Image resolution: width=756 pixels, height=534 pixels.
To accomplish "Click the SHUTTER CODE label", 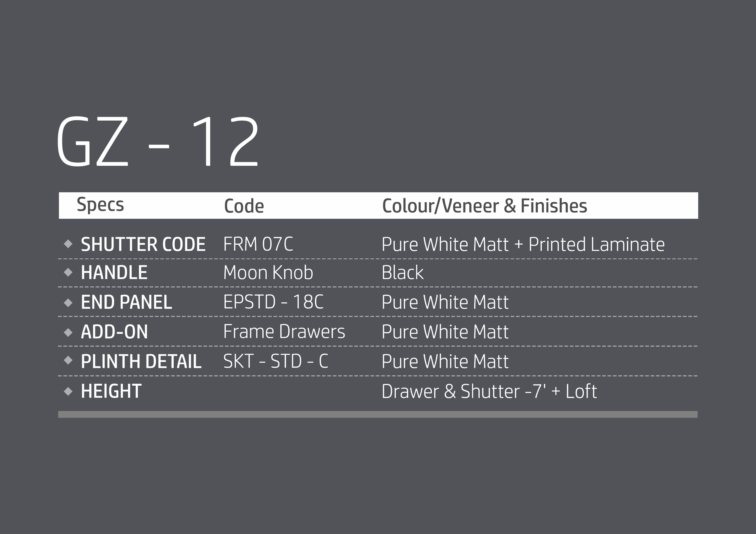I will click(143, 244).
